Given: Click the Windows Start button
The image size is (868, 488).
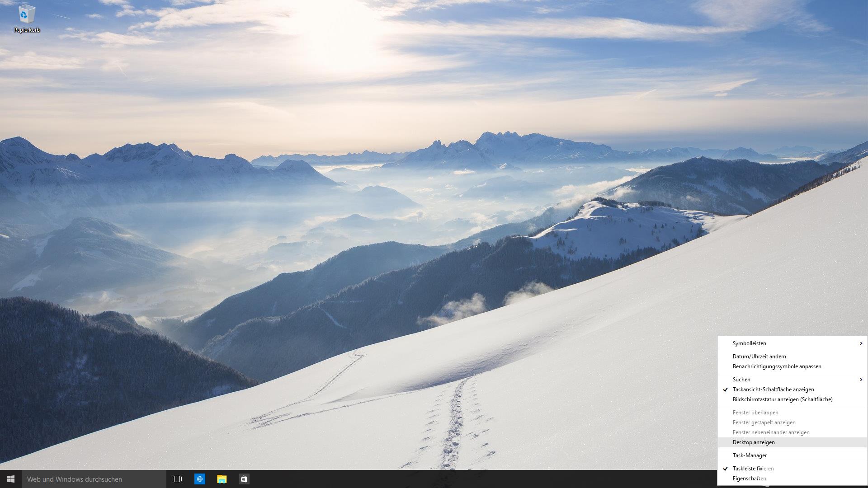Looking at the screenshot, I should click(x=11, y=479).
